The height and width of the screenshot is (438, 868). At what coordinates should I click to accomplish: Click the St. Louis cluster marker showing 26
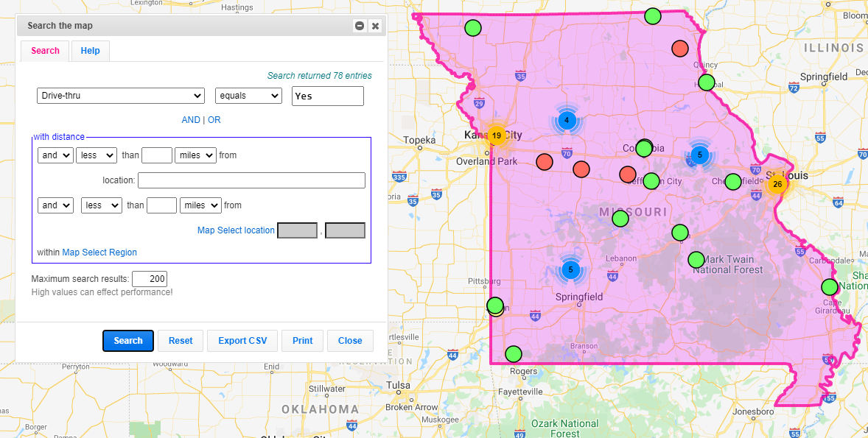(777, 183)
